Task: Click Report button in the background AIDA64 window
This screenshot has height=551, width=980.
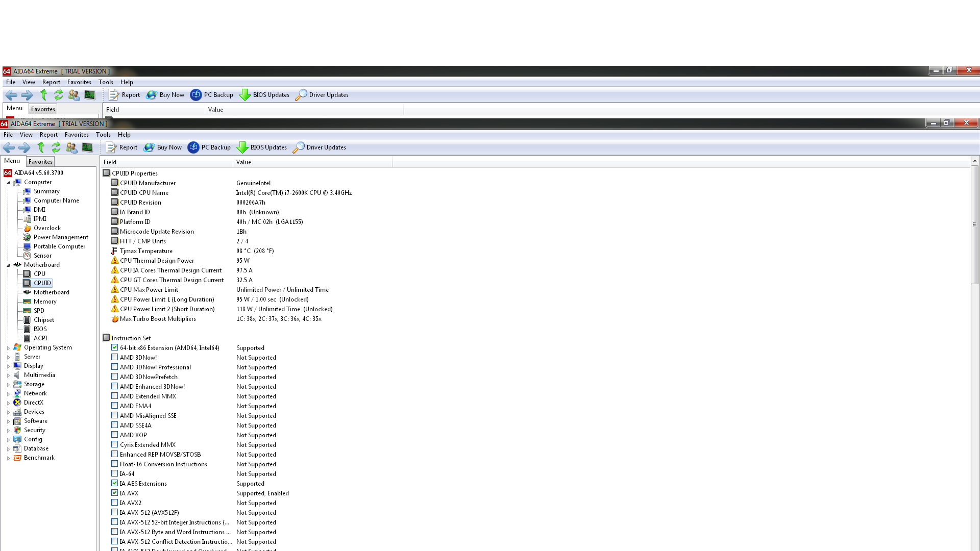Action: (x=125, y=95)
